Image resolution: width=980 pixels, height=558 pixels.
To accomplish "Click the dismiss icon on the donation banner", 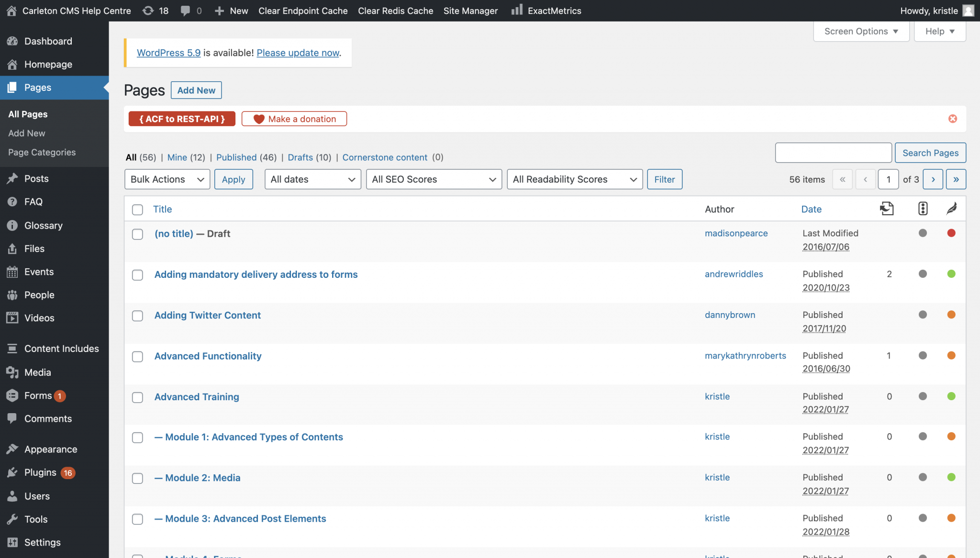I will click(952, 119).
